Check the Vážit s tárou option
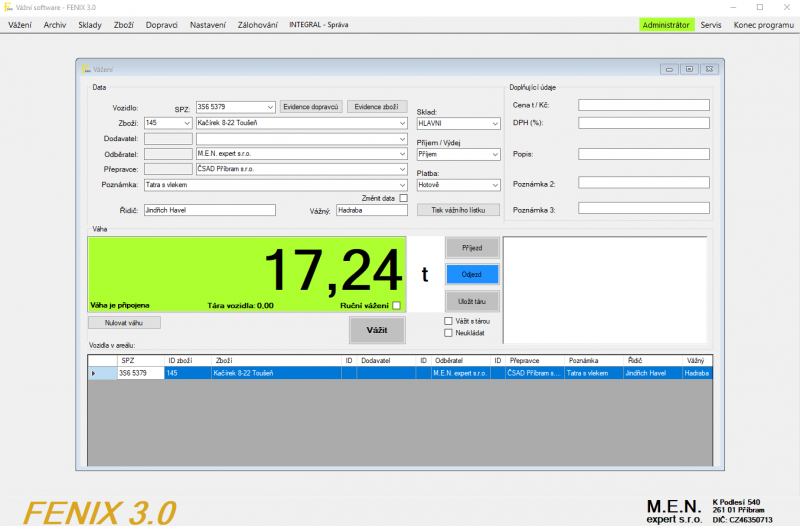Viewport: 800px width, 526px height. tap(448, 321)
